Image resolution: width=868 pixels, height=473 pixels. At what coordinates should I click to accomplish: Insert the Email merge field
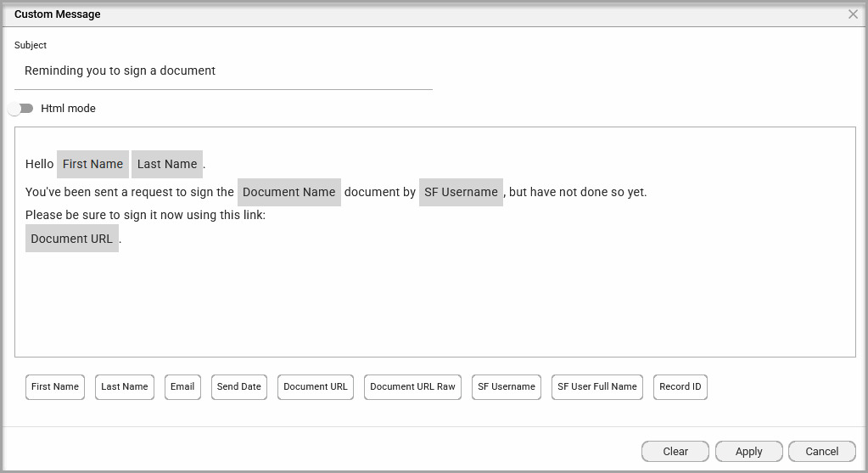(182, 386)
